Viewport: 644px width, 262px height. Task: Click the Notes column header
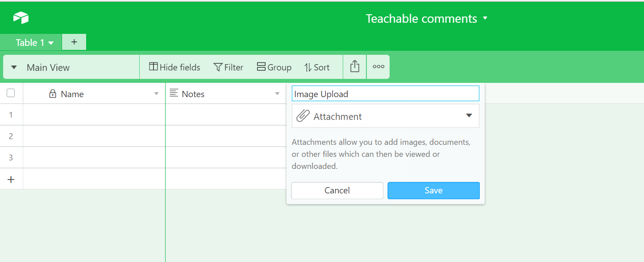click(x=225, y=94)
